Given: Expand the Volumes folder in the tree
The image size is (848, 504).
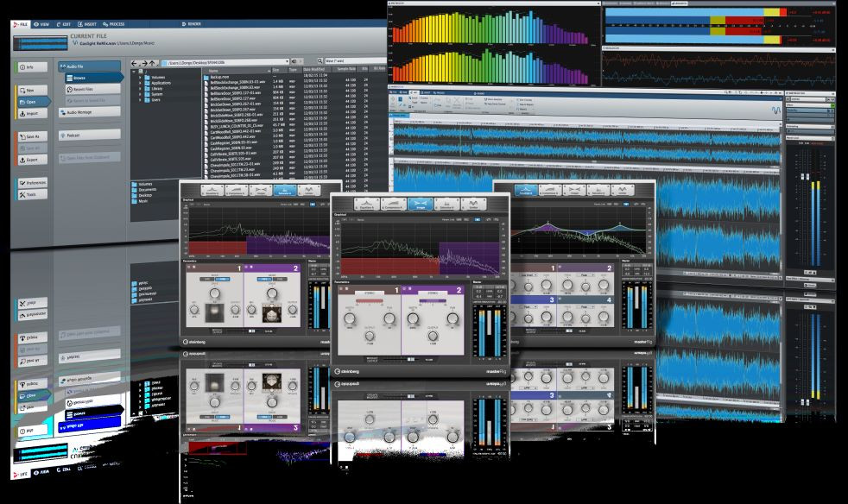Looking at the screenshot, I should [139, 77].
